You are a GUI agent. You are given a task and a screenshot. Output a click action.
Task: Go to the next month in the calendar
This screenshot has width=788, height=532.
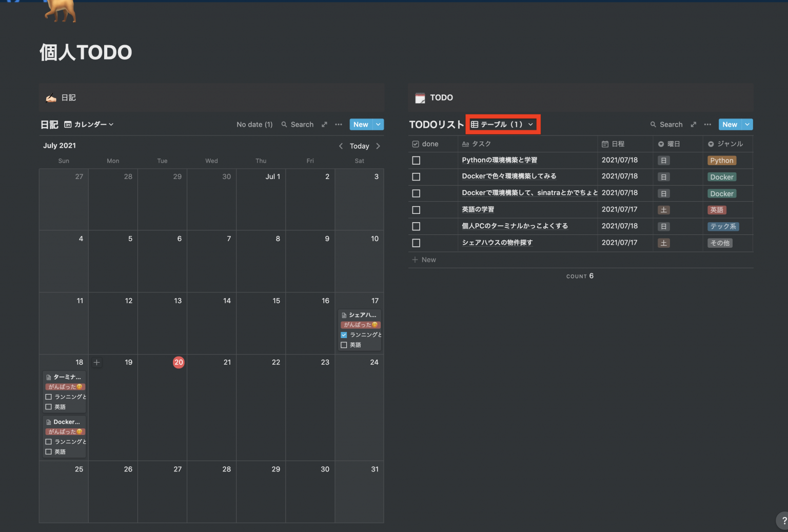[x=378, y=146]
